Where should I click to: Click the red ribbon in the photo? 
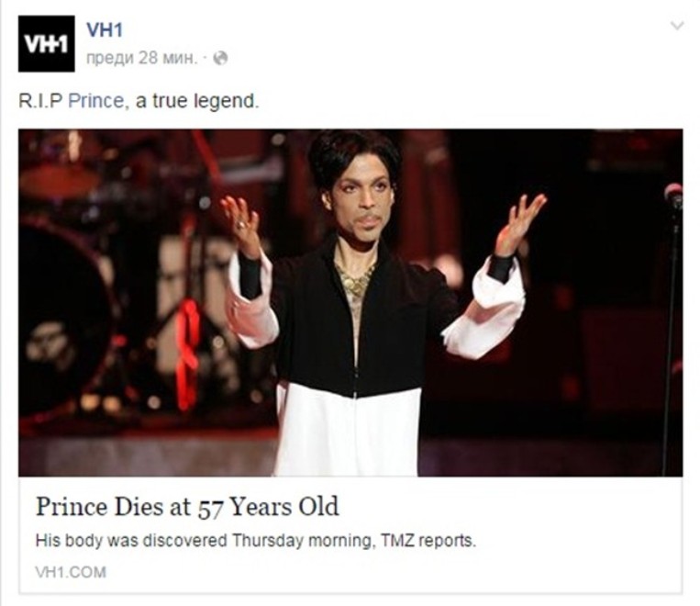click(188, 353)
